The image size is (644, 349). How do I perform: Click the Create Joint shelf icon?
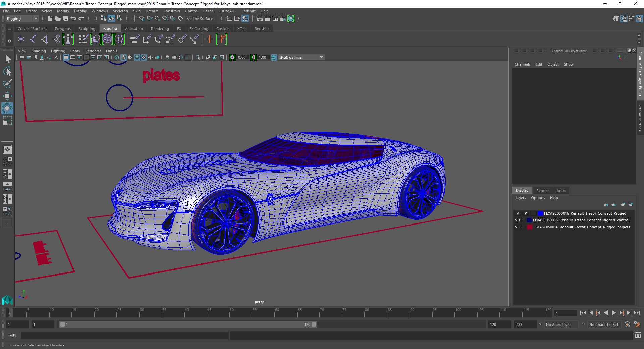coord(33,39)
